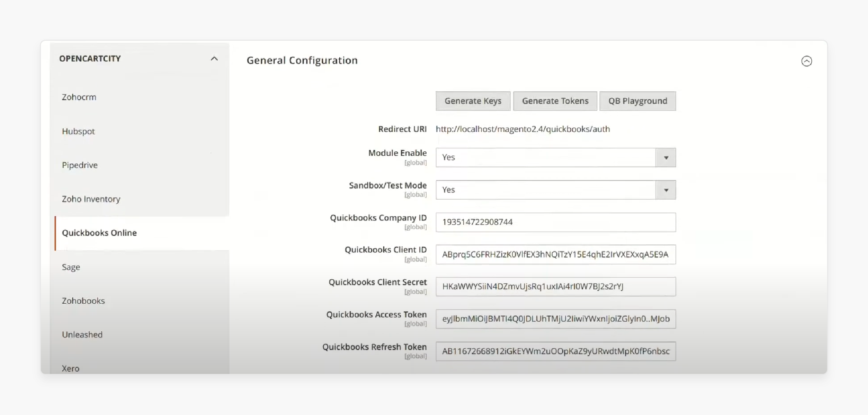Image resolution: width=868 pixels, height=415 pixels.
Task: Click the Sandbox/Test Mode dropdown arrow
Action: (666, 190)
